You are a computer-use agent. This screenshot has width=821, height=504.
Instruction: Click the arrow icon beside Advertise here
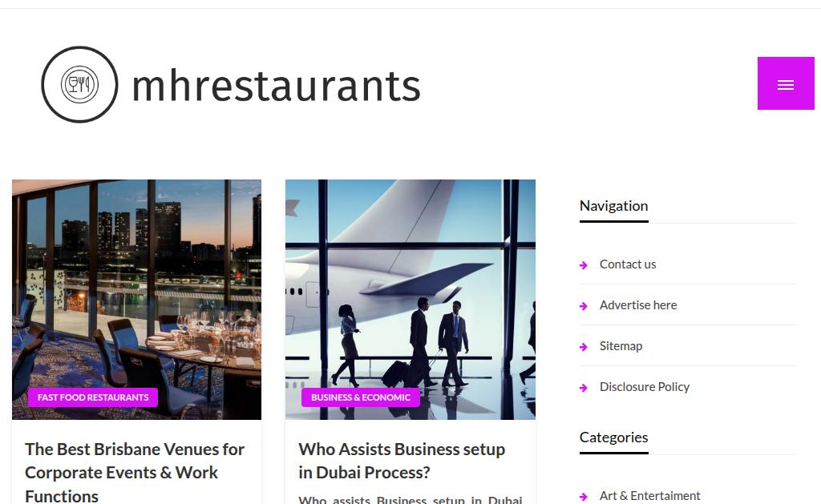pos(584,306)
